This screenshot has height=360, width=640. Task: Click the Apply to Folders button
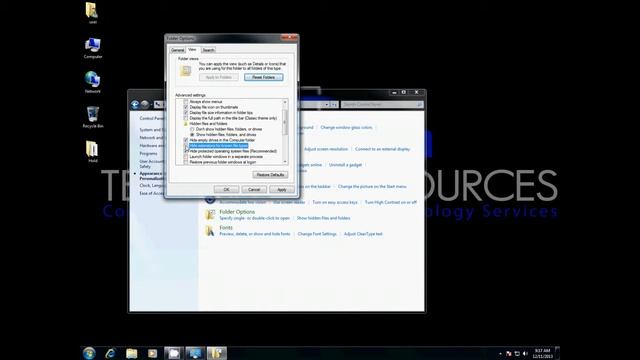(219, 77)
